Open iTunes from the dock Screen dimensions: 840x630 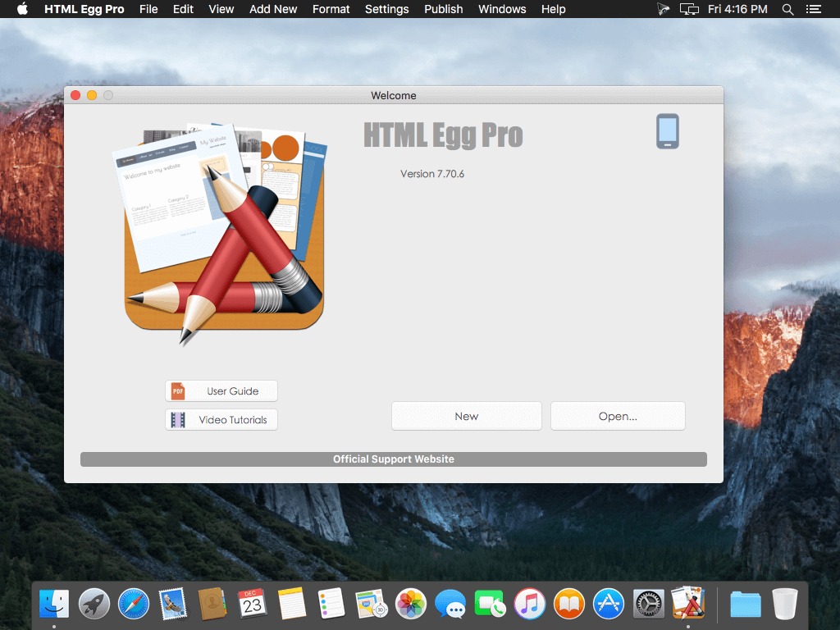tap(530, 604)
